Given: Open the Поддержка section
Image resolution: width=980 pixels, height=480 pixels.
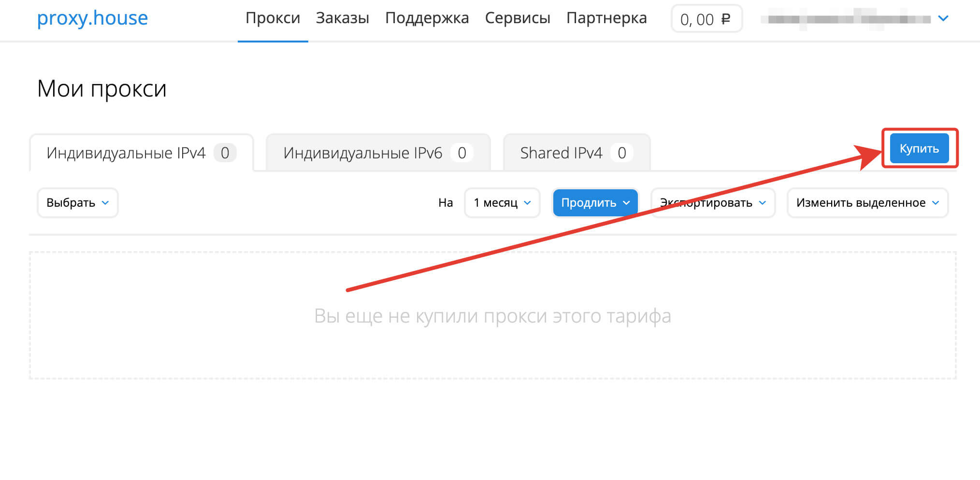Looking at the screenshot, I should point(427,18).
